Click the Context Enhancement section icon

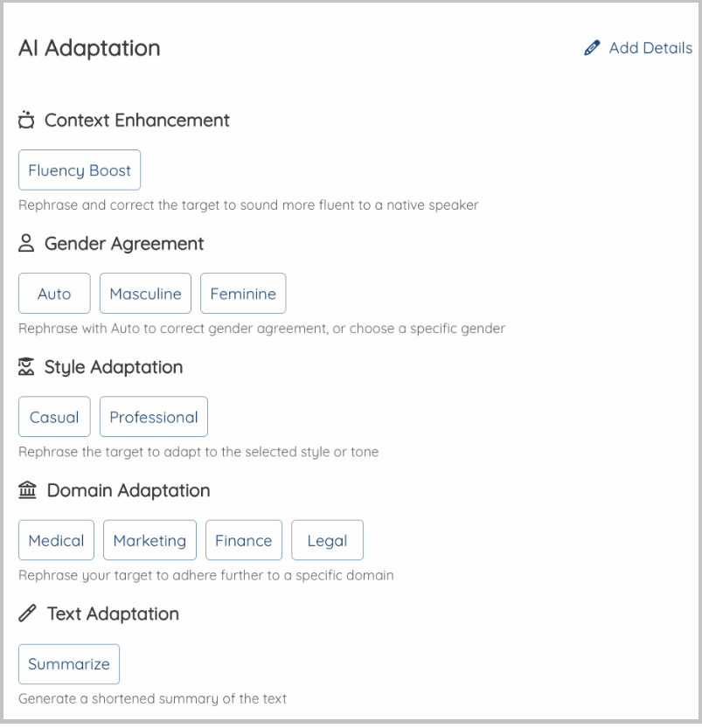(26, 121)
